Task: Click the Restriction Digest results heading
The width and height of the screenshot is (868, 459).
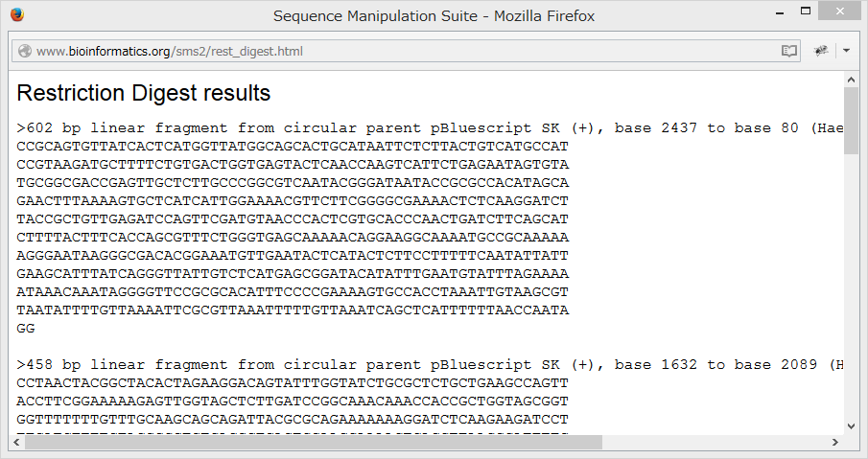Action: (144, 94)
